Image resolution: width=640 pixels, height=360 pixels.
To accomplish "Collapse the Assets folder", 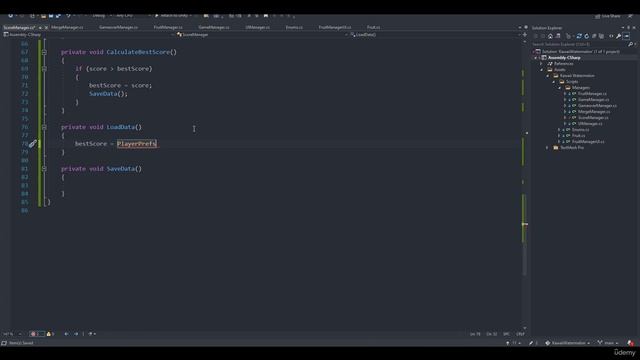I will coord(542,70).
